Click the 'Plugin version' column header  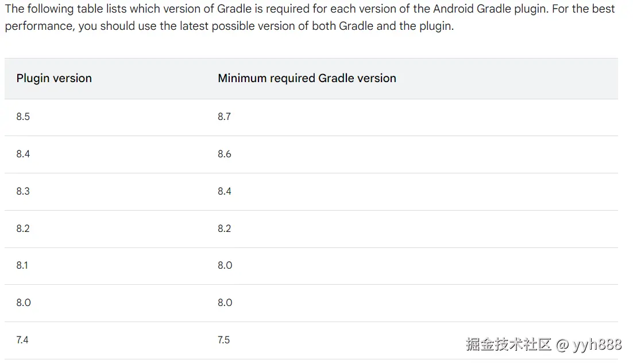click(54, 78)
